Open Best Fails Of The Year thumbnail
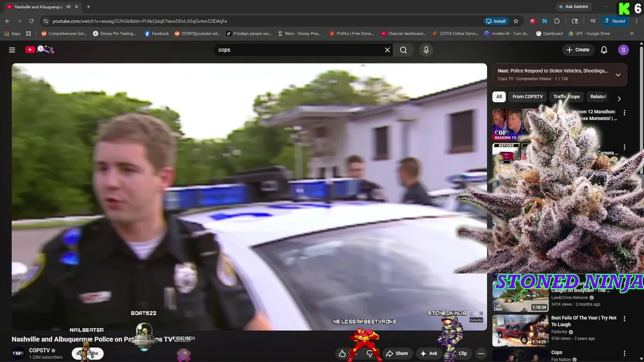 point(520,330)
